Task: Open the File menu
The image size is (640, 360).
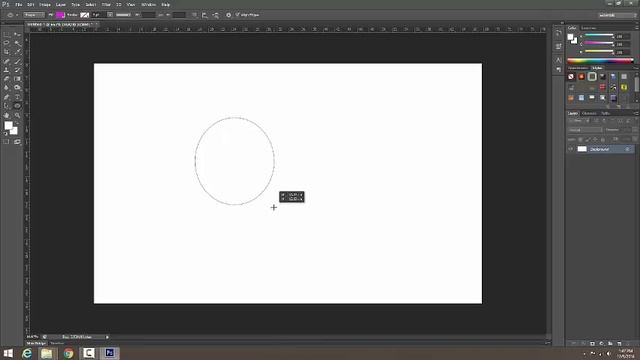Action: point(19,4)
